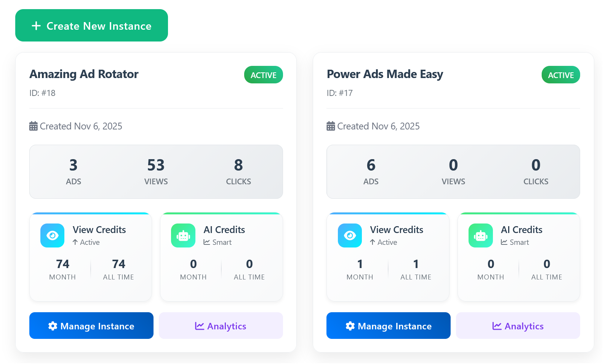Click the 53 VIEWS stat

(x=156, y=172)
